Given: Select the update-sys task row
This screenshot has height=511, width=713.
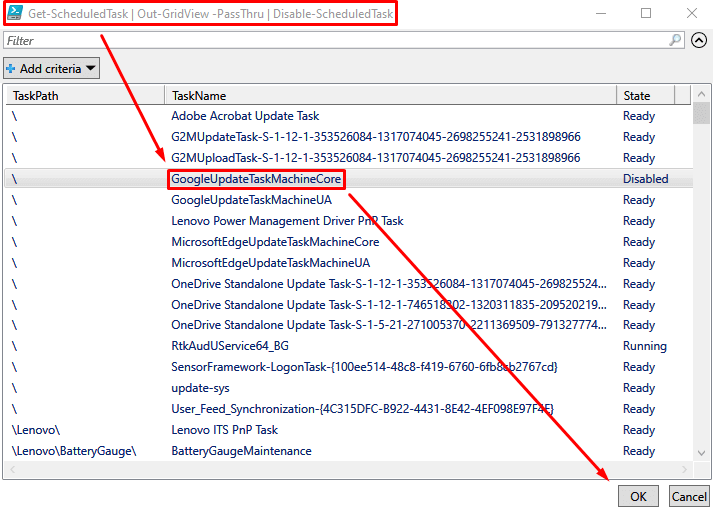Looking at the screenshot, I should click(200, 388).
